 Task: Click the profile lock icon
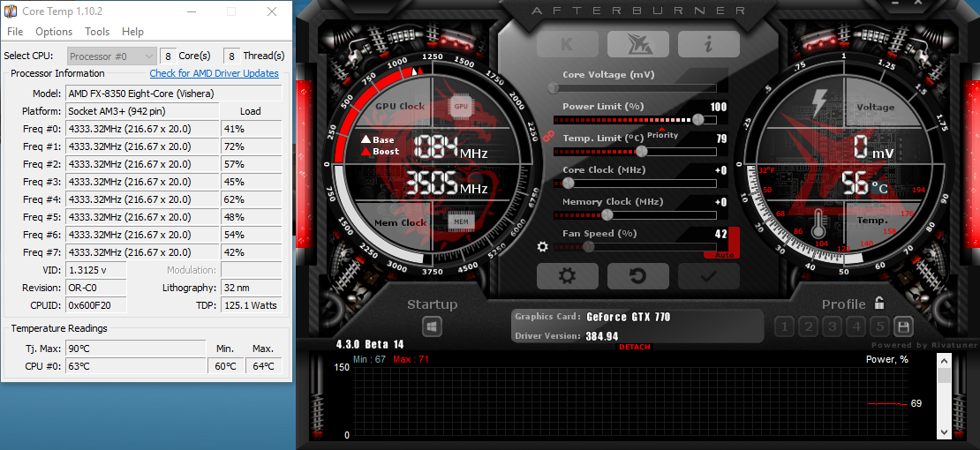879,304
